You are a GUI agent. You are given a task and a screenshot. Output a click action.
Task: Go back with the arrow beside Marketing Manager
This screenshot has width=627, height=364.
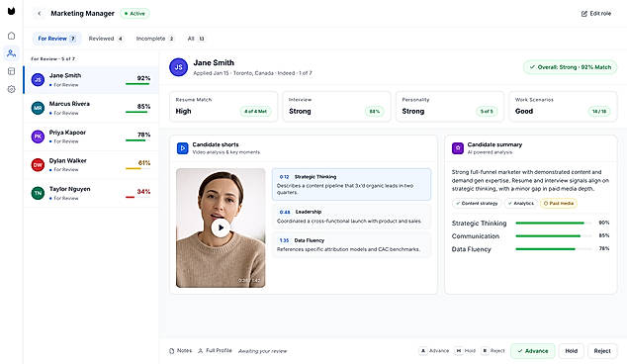point(40,14)
